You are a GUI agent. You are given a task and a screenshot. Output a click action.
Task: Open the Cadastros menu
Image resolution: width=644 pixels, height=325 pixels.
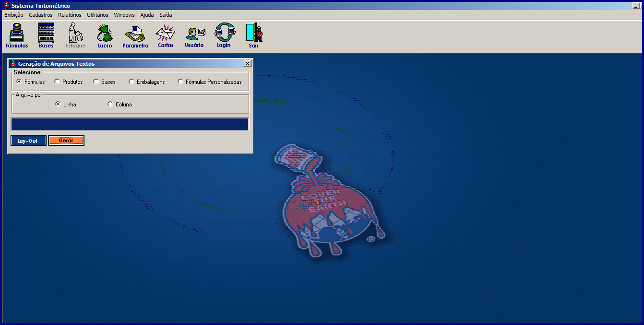pos(41,15)
